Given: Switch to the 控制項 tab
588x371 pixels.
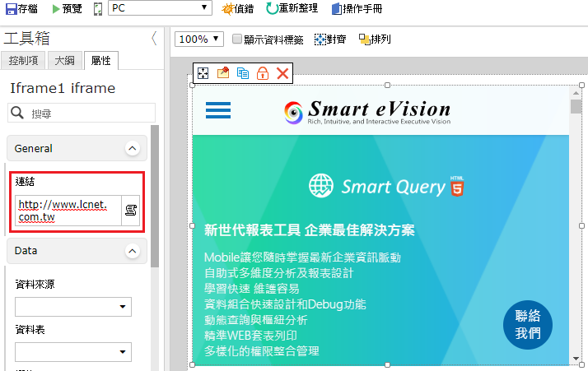Looking at the screenshot, I should [23, 60].
